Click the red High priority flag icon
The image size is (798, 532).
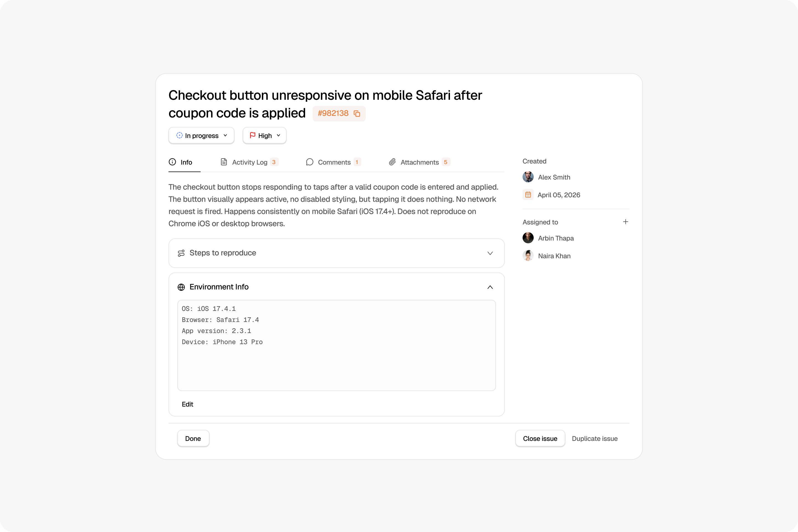tap(252, 135)
